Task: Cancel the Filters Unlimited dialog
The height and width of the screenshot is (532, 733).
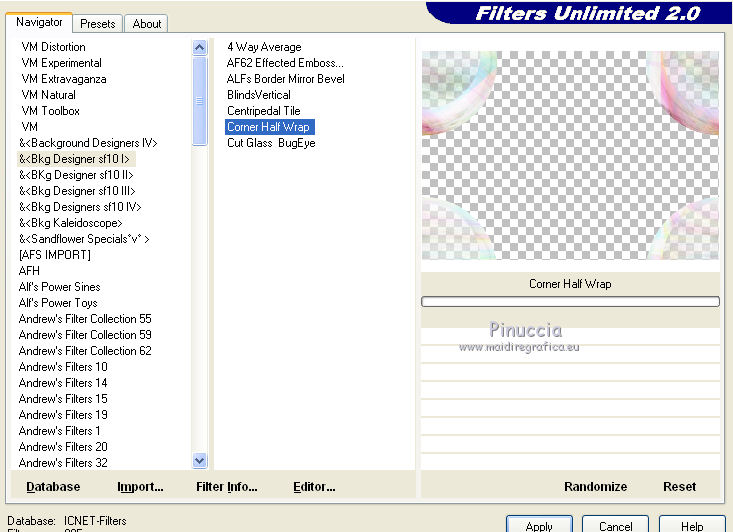Action: 615,525
